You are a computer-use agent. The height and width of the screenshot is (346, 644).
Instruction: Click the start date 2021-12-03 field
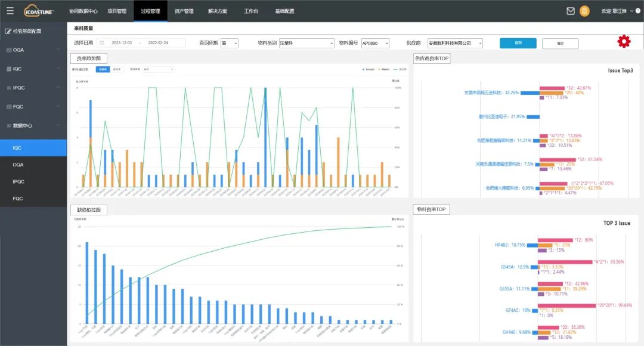click(122, 43)
